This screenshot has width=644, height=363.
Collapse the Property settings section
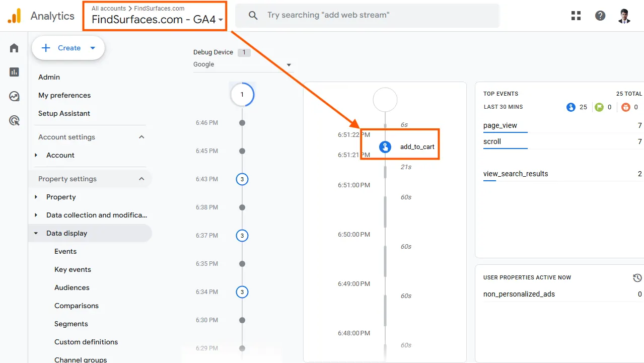tap(141, 179)
